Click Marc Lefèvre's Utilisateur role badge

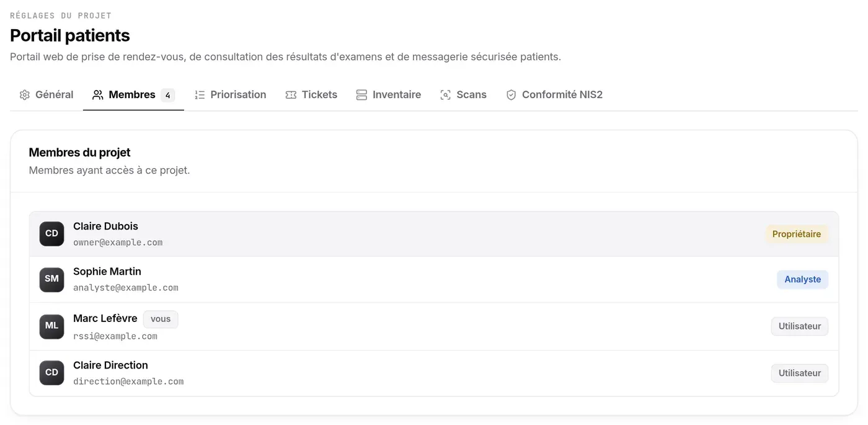(800, 326)
